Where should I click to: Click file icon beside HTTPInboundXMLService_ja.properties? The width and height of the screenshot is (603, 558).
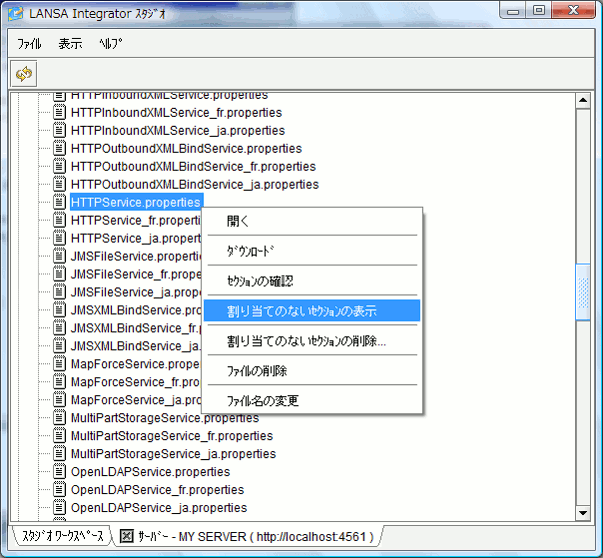coord(59,130)
